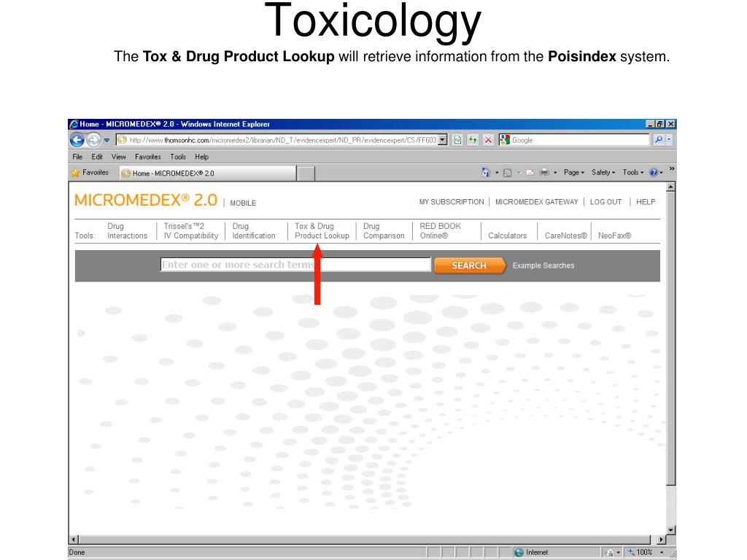
Task: Click the blue Help question mark icon
Action: [x=654, y=172]
